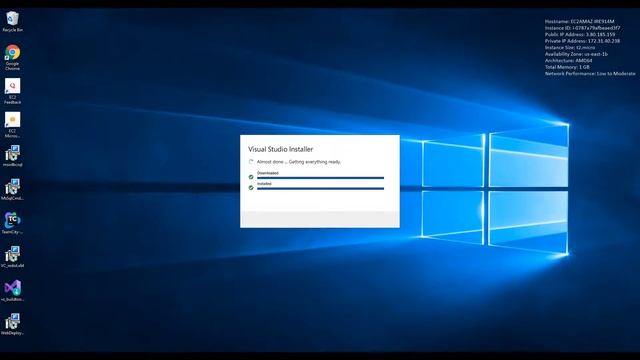This screenshot has width=640, height=360.
Task: Click the Downloaded progress bar
Action: 320,178
